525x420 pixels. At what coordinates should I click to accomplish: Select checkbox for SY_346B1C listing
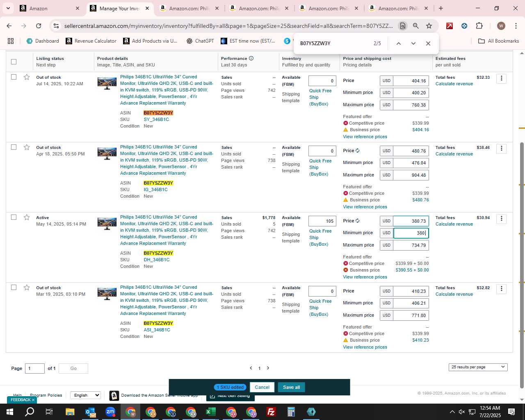click(x=14, y=77)
